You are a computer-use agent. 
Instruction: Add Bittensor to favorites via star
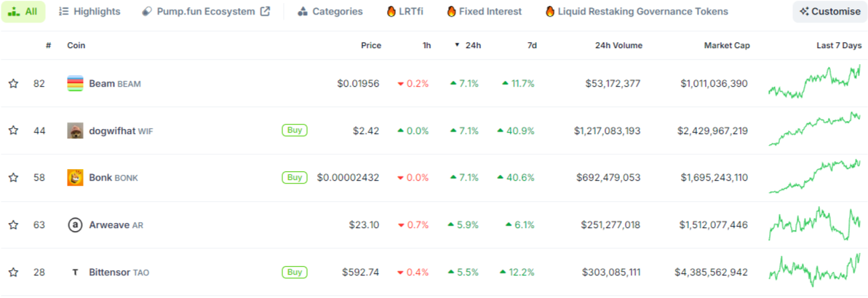pos(13,272)
